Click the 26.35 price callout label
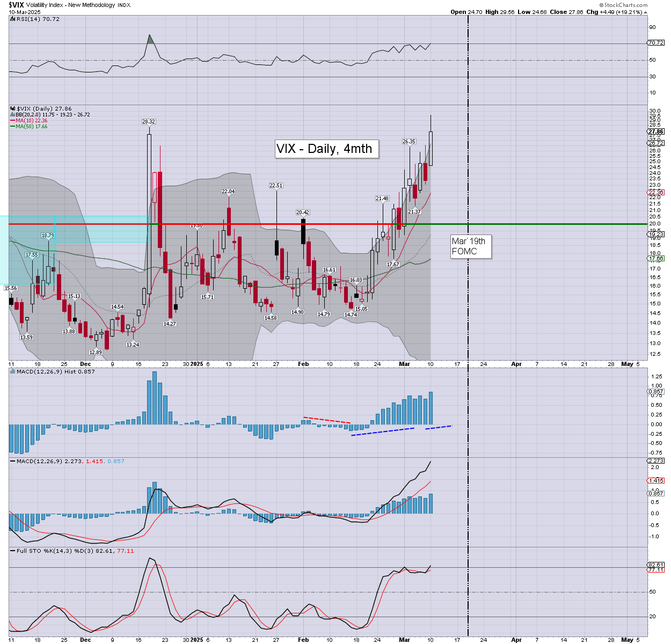 409,142
